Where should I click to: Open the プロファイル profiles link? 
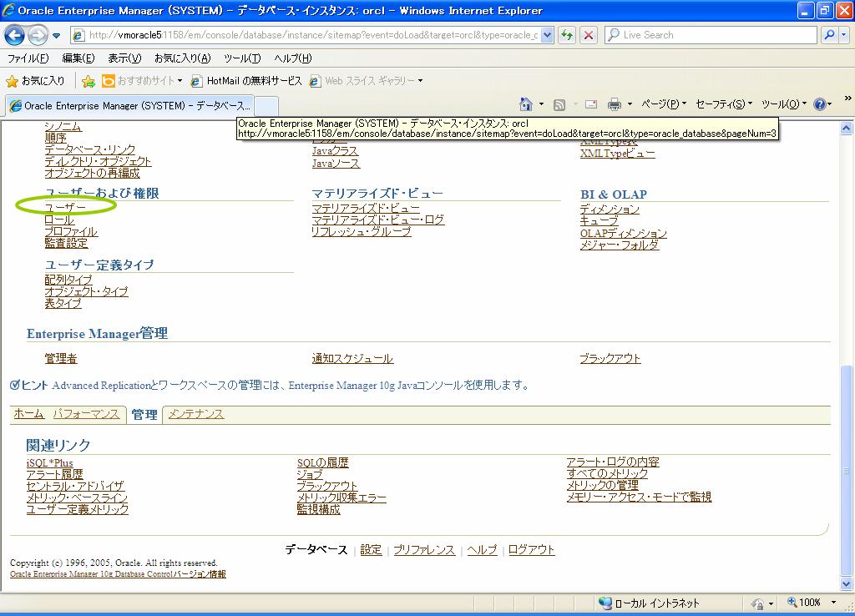(71, 232)
